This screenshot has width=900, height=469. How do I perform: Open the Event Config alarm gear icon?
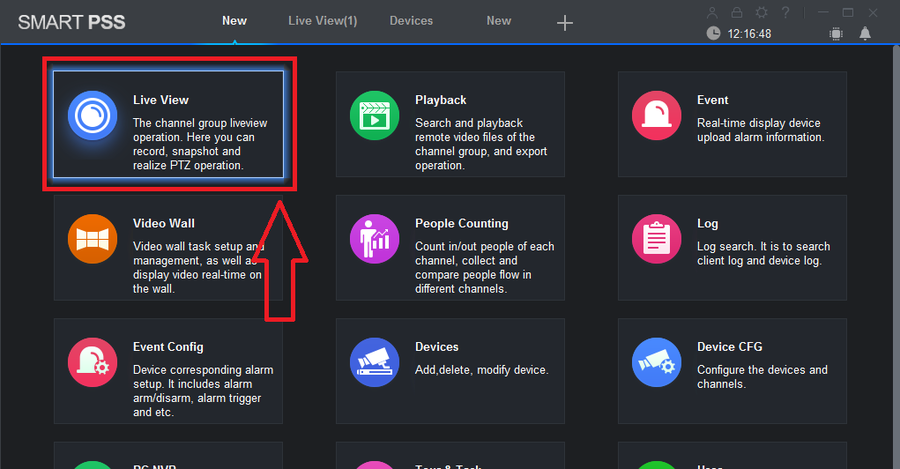pos(92,362)
